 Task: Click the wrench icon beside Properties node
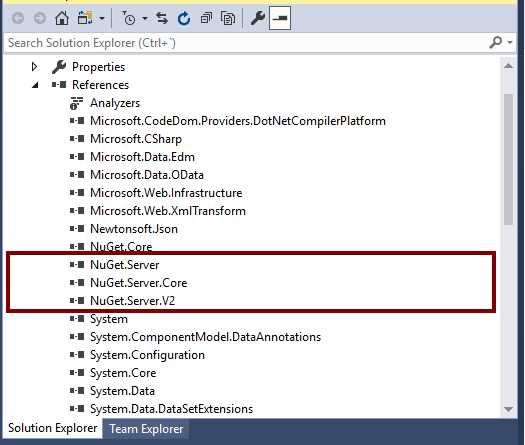(x=59, y=67)
